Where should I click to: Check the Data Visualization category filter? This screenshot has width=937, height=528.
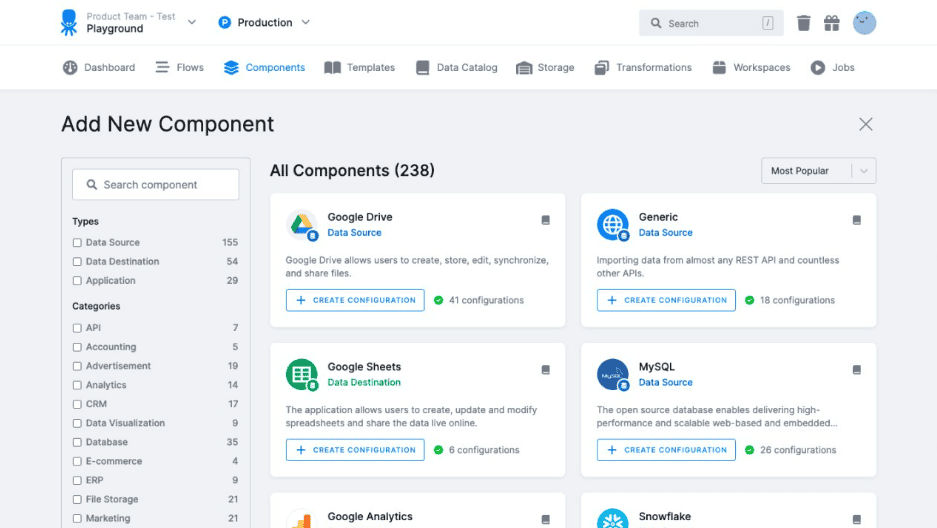click(x=77, y=423)
